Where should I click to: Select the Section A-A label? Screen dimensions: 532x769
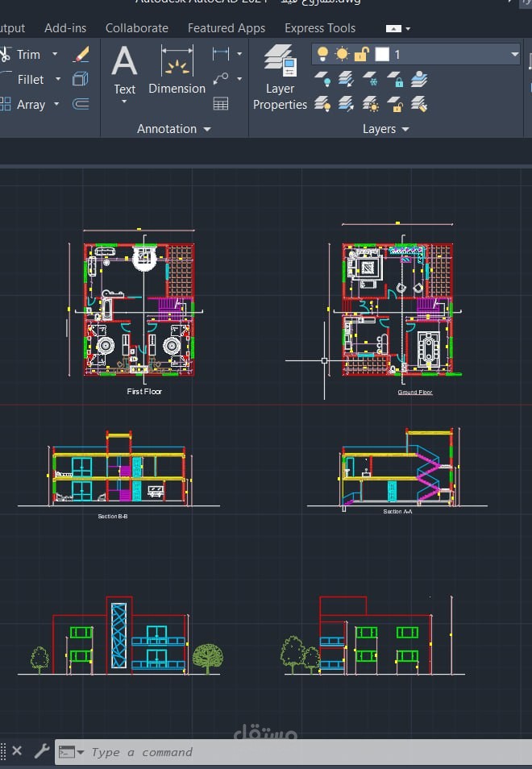tap(397, 512)
